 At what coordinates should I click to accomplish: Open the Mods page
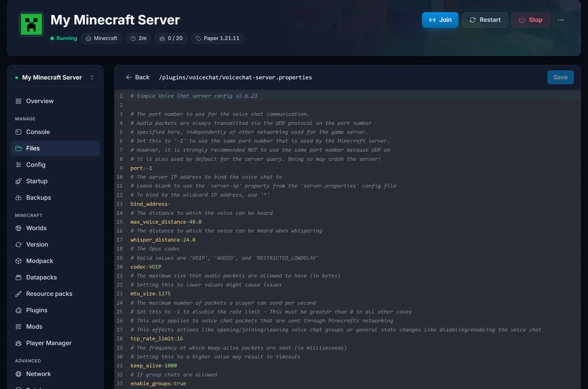(x=55, y=327)
